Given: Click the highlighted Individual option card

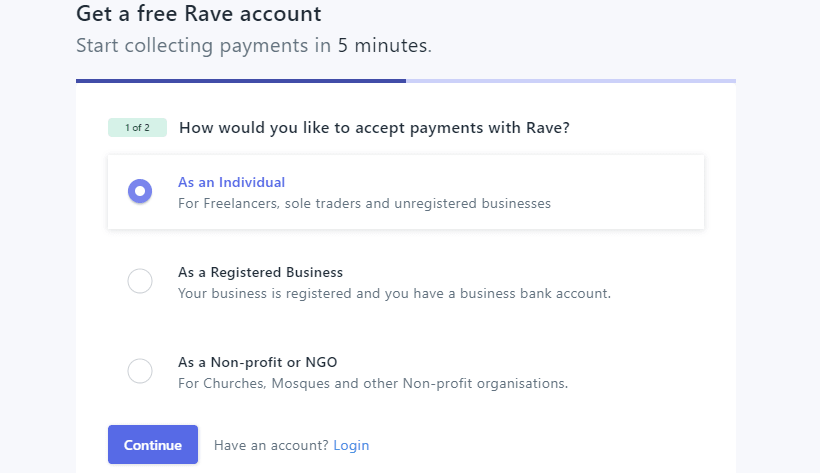Looking at the screenshot, I should pyautogui.click(x=406, y=192).
